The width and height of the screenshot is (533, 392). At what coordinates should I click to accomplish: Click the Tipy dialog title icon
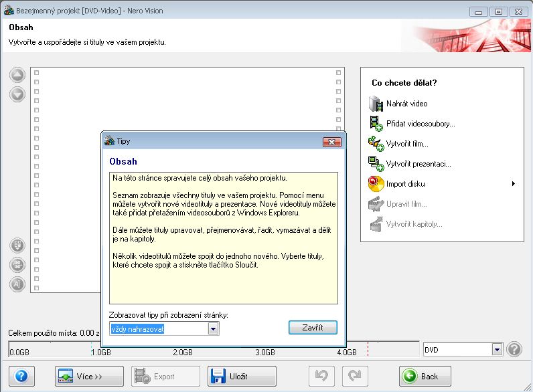pyautogui.click(x=109, y=141)
